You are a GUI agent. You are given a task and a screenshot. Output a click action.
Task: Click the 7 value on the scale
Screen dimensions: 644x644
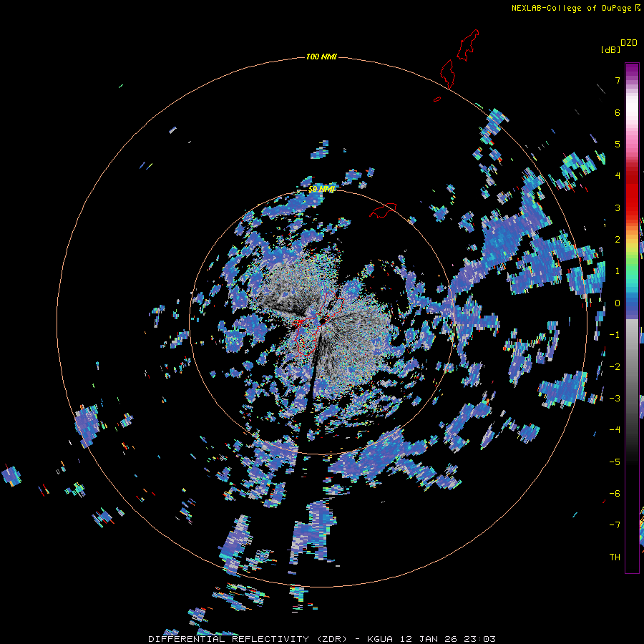click(618, 80)
